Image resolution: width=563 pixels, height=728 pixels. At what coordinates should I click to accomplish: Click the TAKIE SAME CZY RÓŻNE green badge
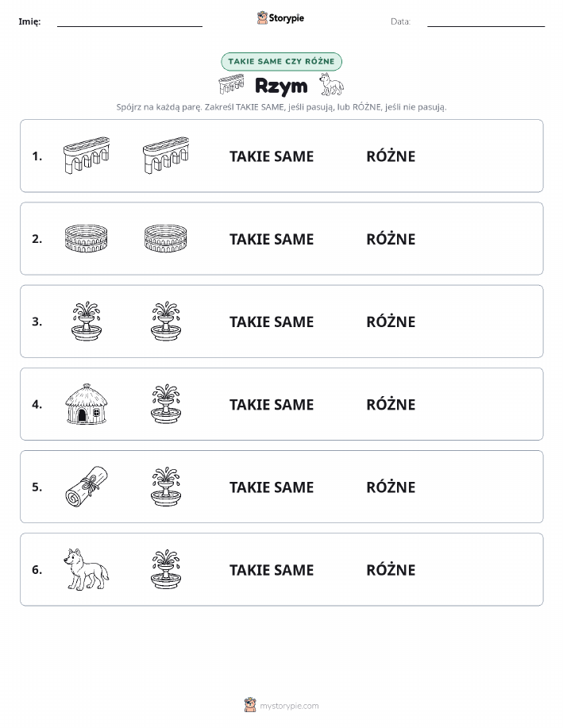click(x=281, y=61)
